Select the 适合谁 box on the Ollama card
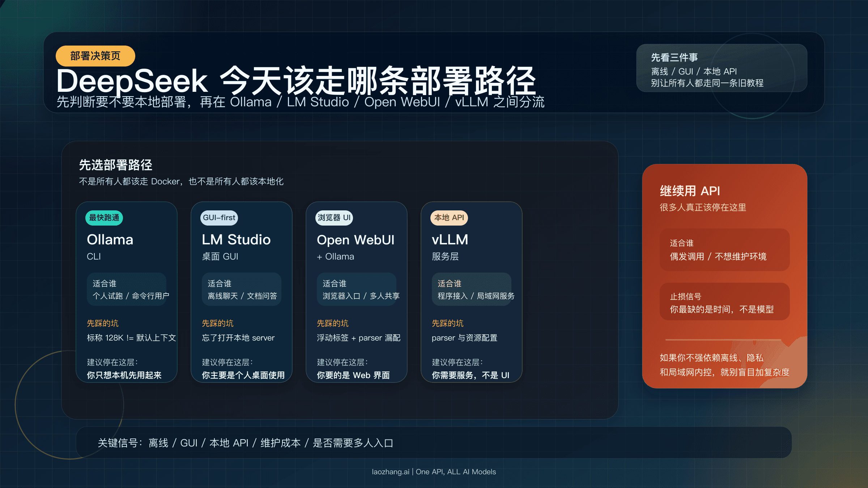 click(x=127, y=289)
